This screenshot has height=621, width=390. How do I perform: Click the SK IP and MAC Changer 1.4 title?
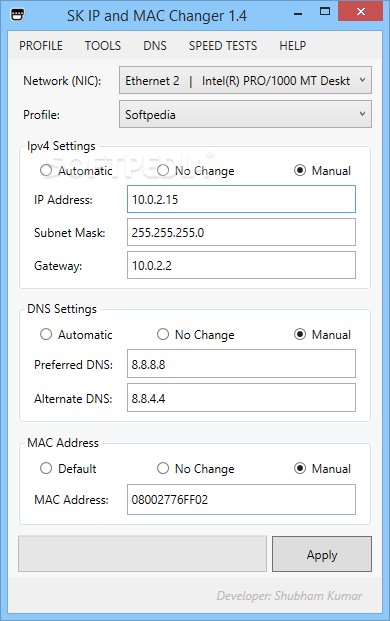click(x=157, y=16)
